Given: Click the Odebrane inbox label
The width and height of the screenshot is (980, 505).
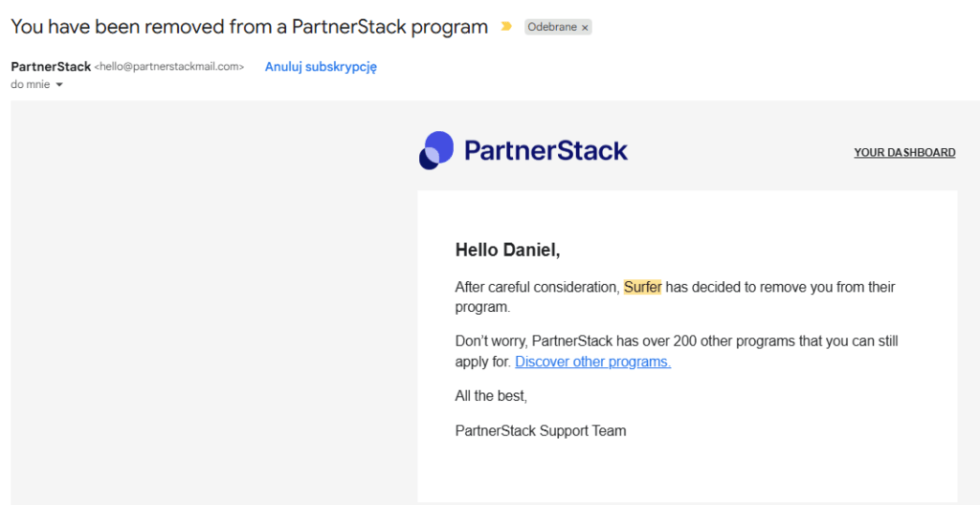Looking at the screenshot, I should click(x=552, y=27).
